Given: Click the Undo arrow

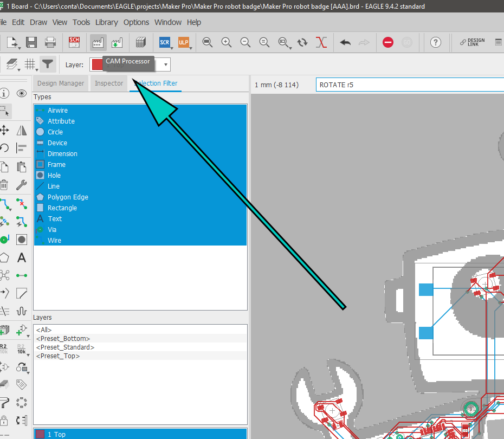Looking at the screenshot, I should pos(345,42).
